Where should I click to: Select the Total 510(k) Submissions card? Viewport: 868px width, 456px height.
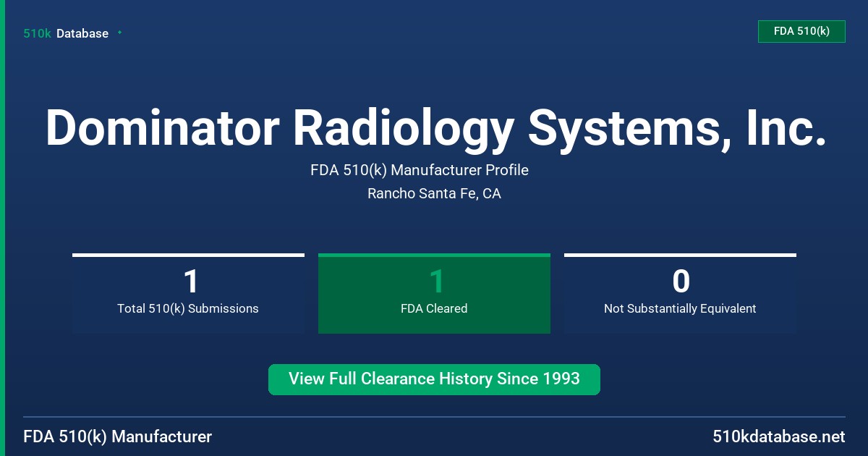188,293
